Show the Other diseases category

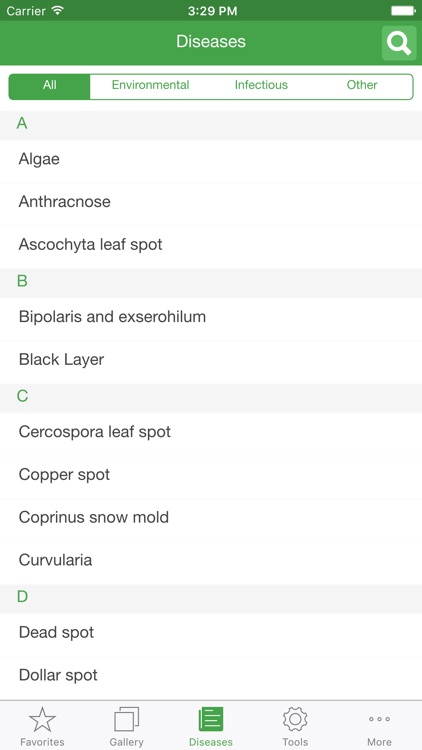(362, 85)
